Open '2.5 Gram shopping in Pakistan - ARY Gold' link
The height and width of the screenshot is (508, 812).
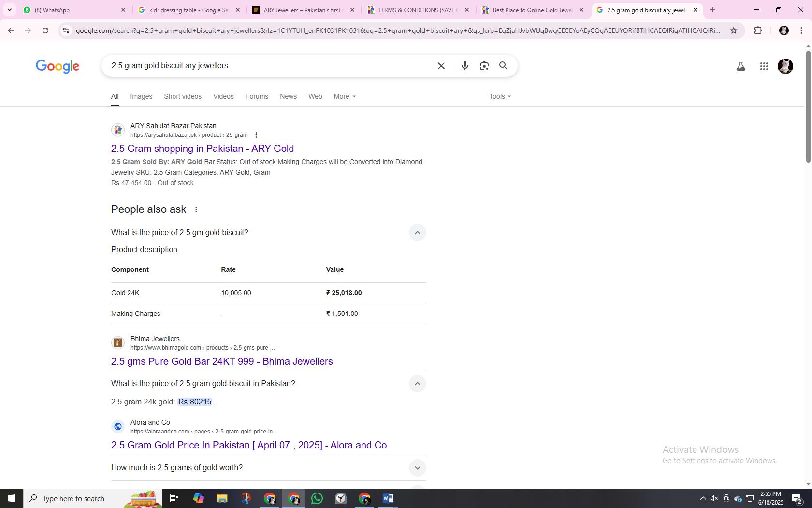tap(203, 149)
